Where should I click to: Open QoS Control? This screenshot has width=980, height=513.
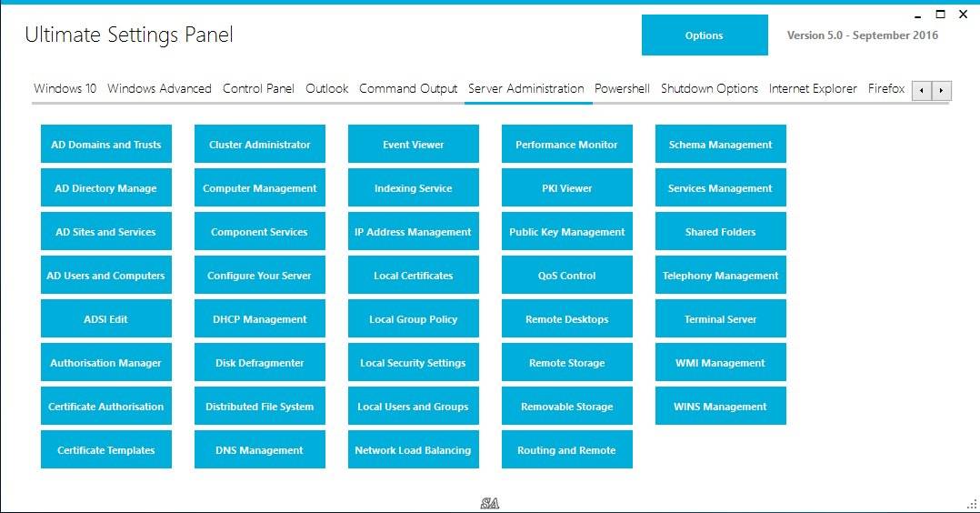[567, 276]
